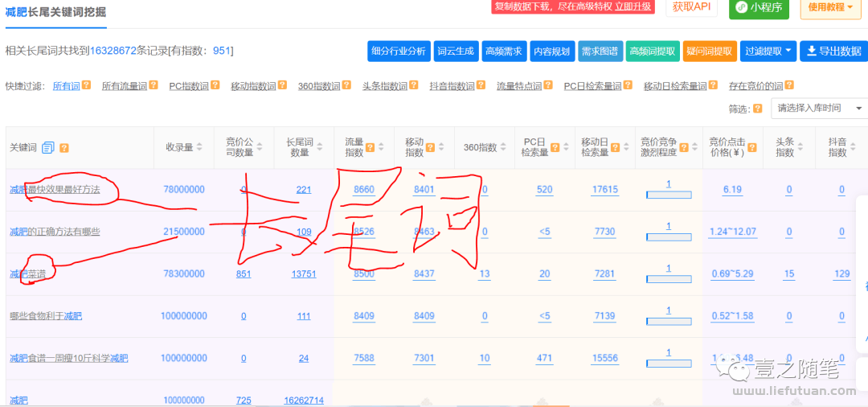Image resolution: width=868 pixels, height=407 pixels.
Task: Click the 词云生成 button
Action: 456,51
